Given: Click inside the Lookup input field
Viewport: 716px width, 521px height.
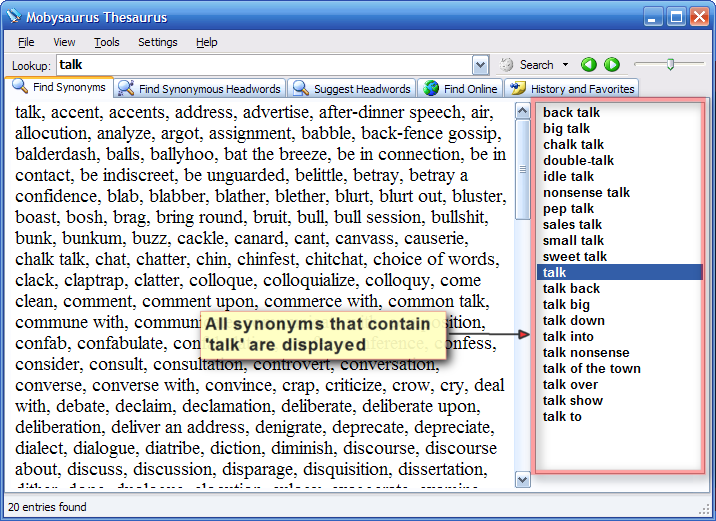Looking at the screenshot, I should click(265, 65).
